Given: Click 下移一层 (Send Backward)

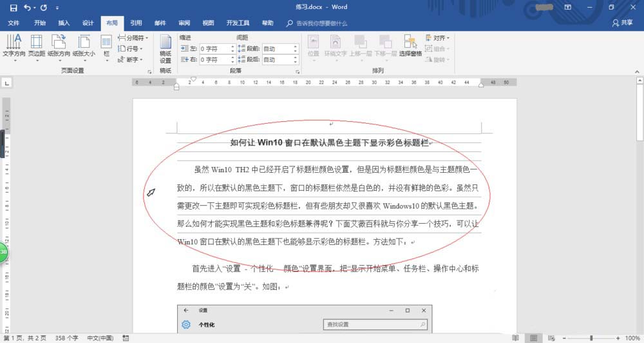Looking at the screenshot, I should coord(386,48).
